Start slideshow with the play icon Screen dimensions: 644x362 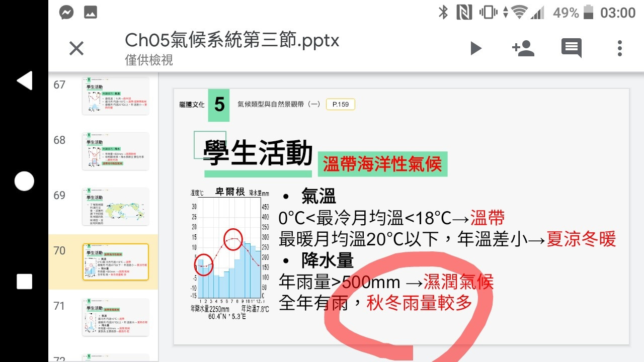475,48
